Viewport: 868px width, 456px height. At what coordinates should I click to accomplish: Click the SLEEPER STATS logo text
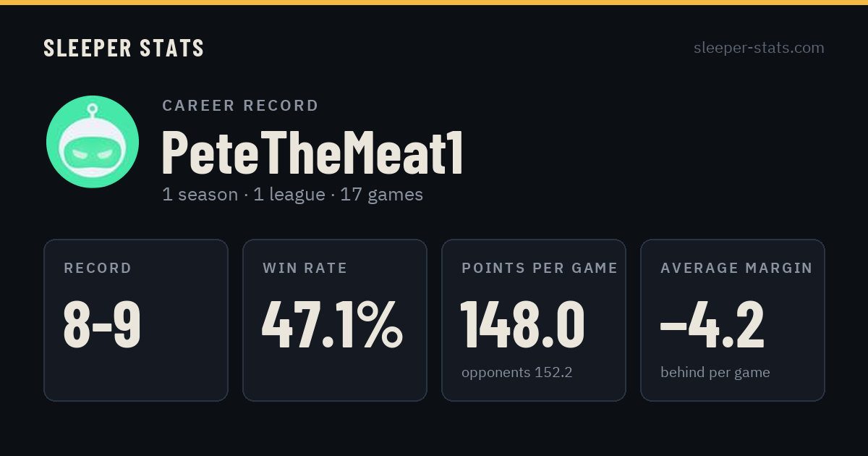(x=124, y=48)
